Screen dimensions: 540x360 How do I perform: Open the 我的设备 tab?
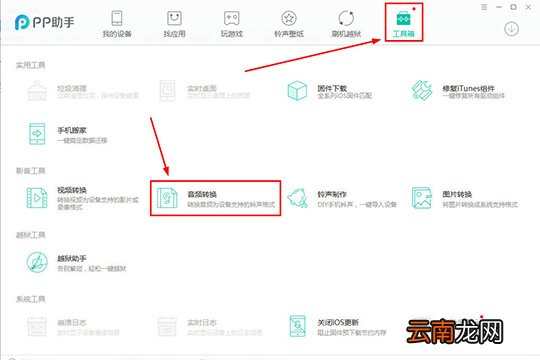117,23
